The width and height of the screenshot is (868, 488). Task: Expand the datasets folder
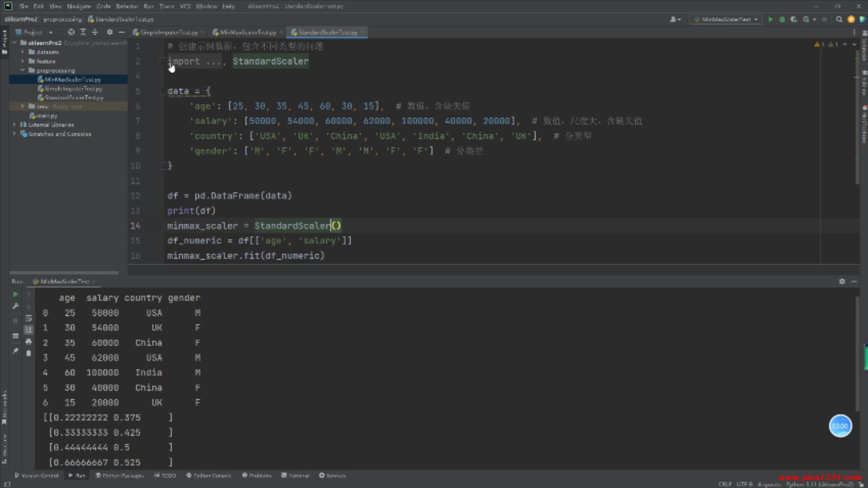pyautogui.click(x=23, y=52)
